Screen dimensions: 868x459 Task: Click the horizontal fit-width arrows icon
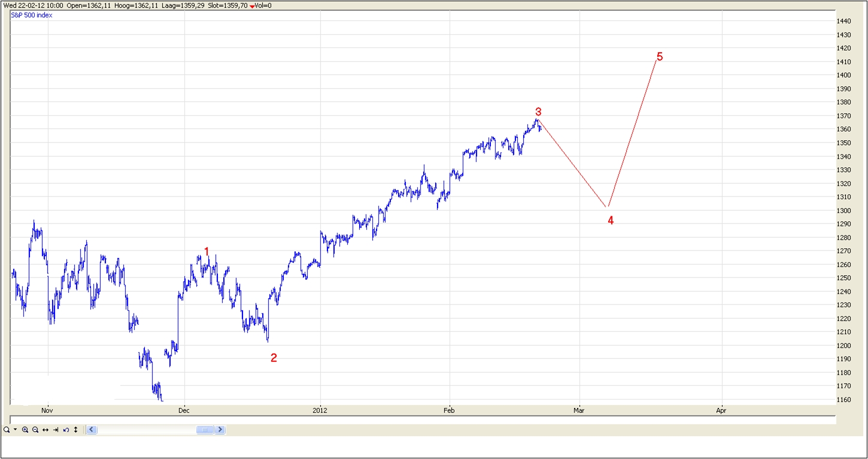[45, 430]
